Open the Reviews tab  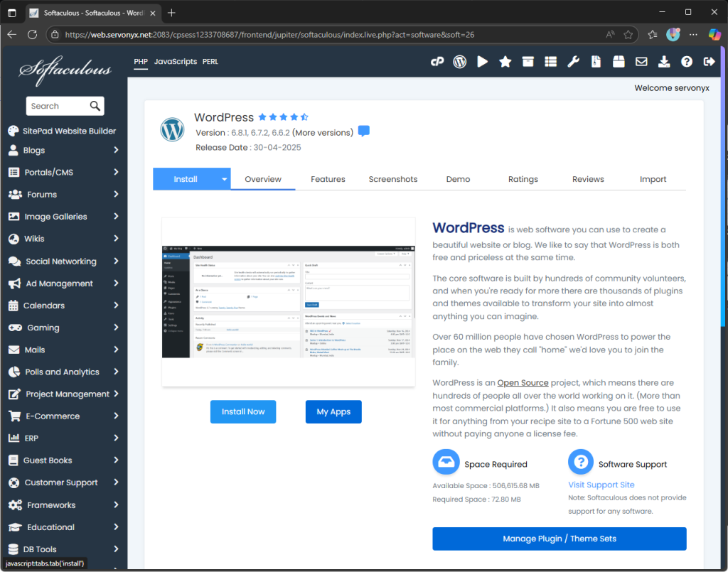[x=588, y=180]
